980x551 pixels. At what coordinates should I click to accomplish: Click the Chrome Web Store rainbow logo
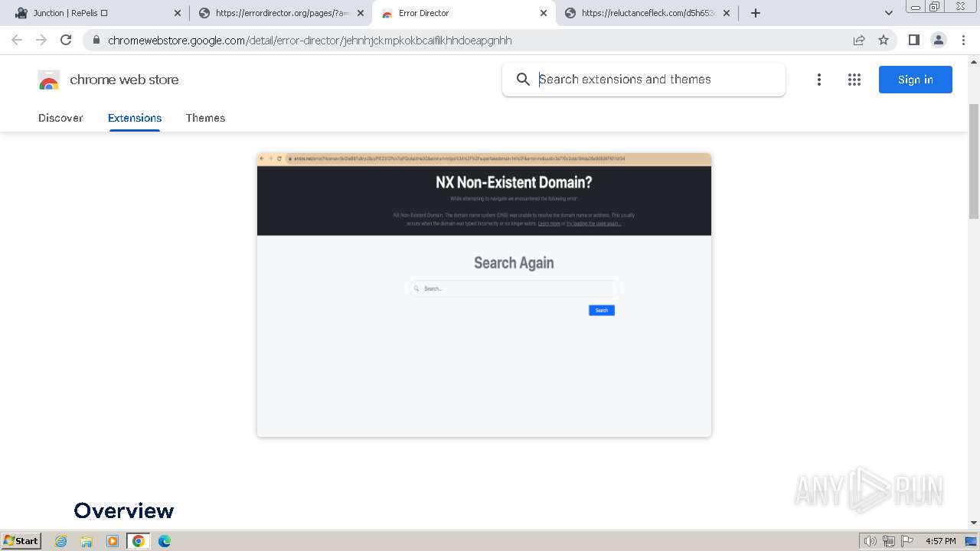point(49,80)
